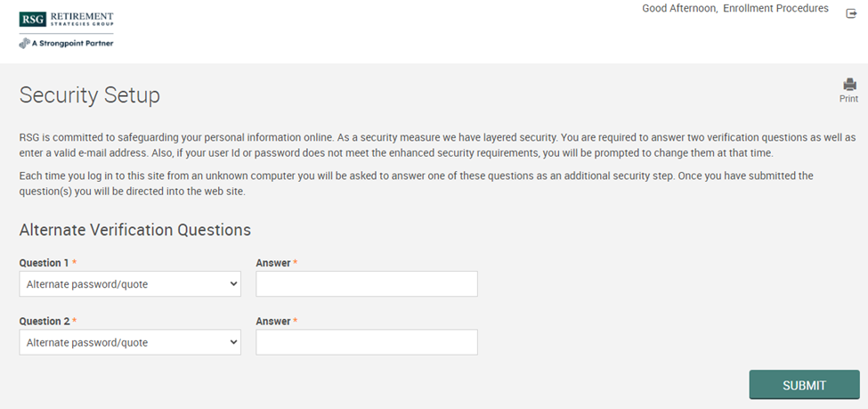Open the Question 1 dropdown

(129, 284)
